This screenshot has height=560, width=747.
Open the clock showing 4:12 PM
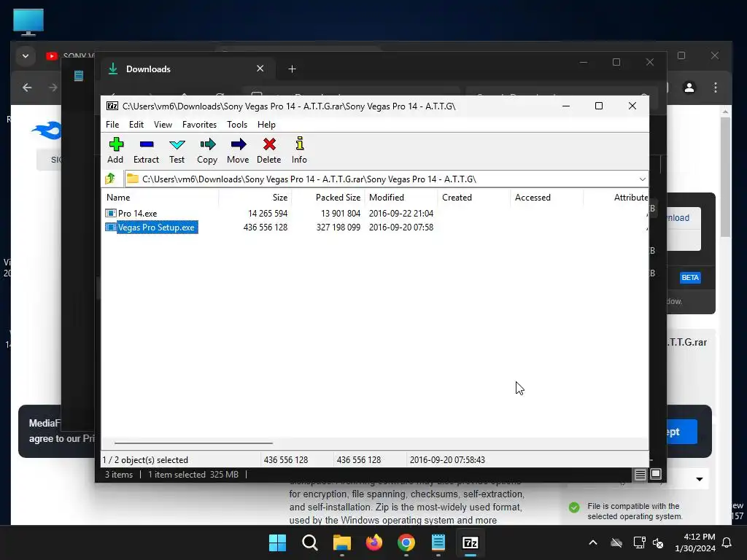click(x=695, y=542)
